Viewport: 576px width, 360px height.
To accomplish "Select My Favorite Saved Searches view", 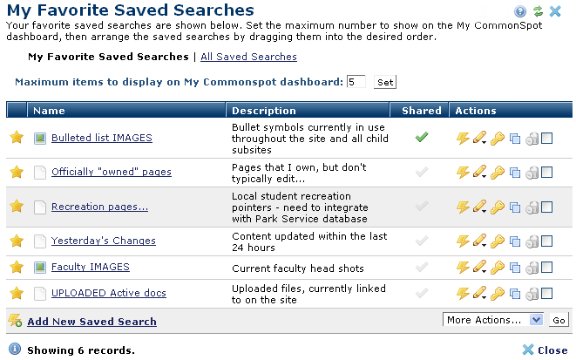I will pos(108,57).
